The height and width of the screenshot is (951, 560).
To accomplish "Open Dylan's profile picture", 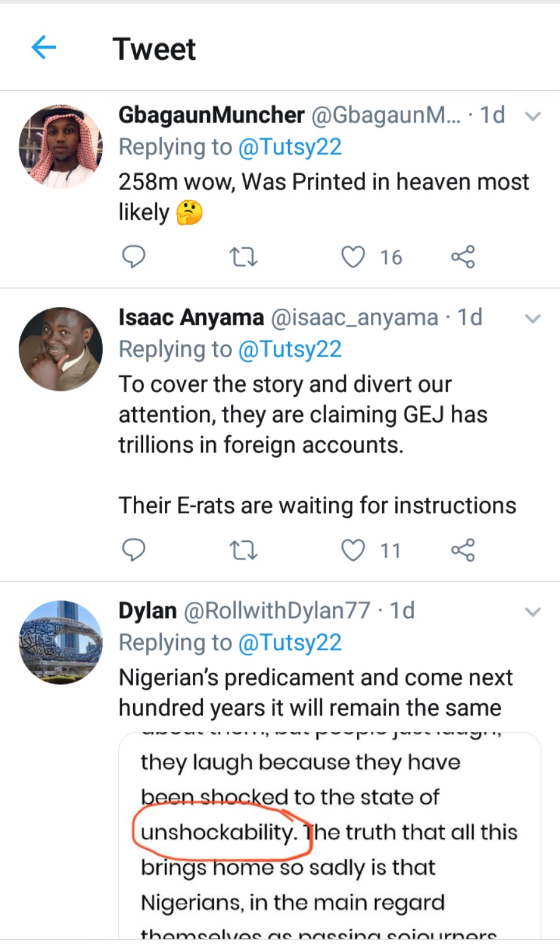I will click(x=60, y=642).
